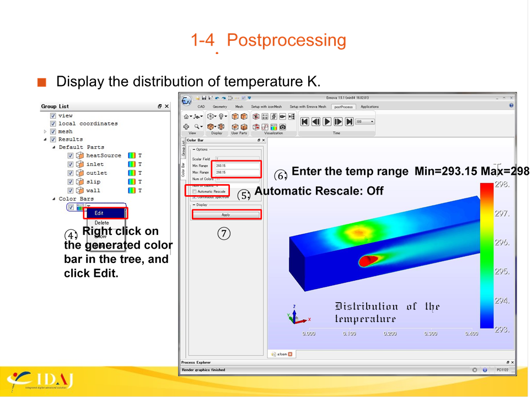This screenshot has width=532, height=397.
Task: Click the play button in Time controls
Action: click(327, 121)
